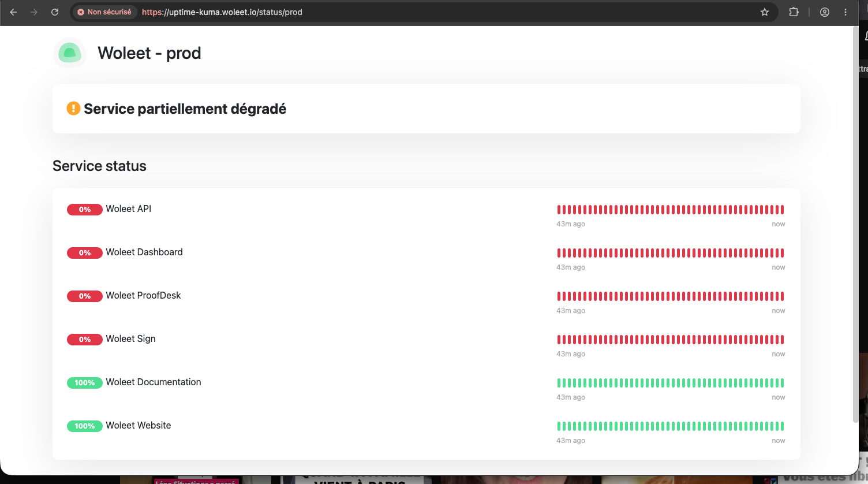Click the Woleet ProofDesk service name
The width and height of the screenshot is (868, 484).
(143, 296)
